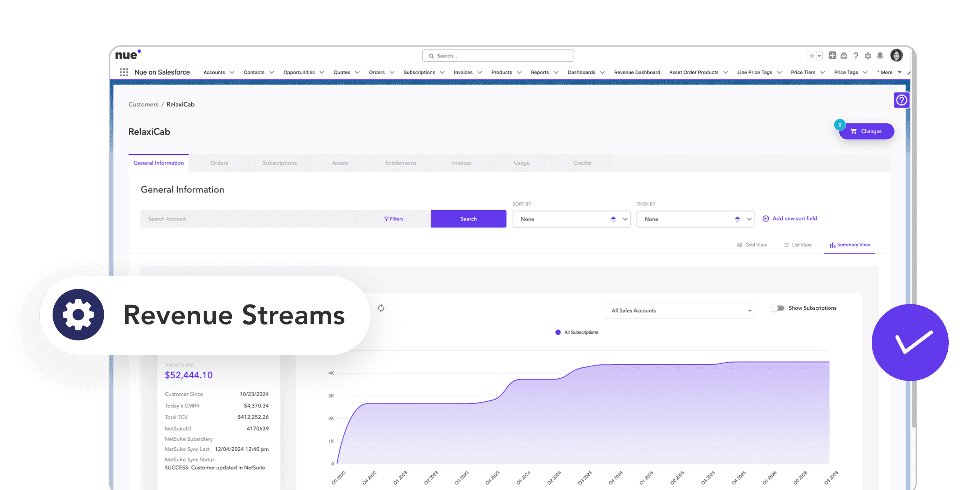Click the favorite star icon
This screenshot has height=490, width=980.
click(811, 56)
